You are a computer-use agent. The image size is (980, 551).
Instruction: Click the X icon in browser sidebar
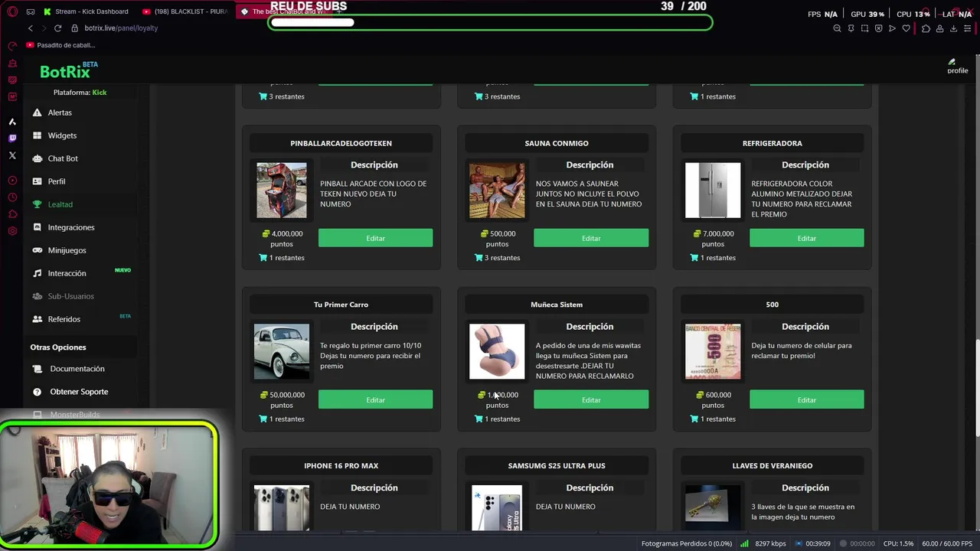[12, 155]
